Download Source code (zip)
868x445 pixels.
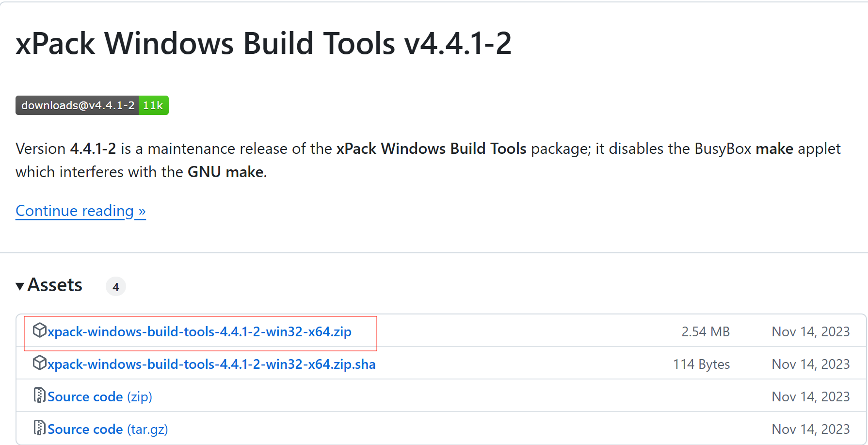100,397
